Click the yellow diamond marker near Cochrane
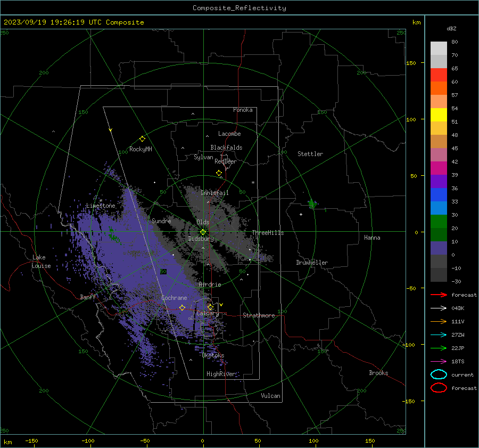Screen dimensions: 479x448 pos(182,307)
